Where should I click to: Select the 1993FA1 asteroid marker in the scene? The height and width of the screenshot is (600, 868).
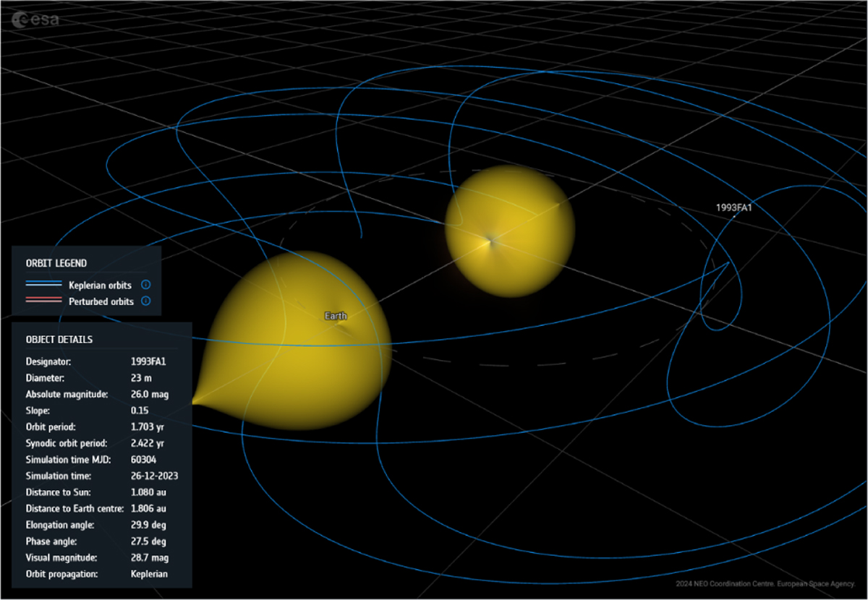[734, 215]
